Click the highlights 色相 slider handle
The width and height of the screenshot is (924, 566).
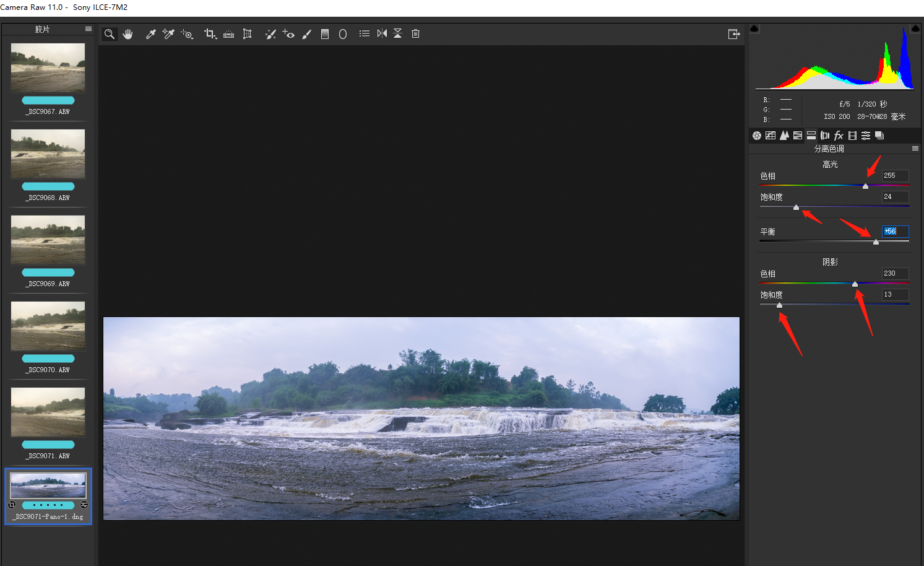(x=865, y=186)
